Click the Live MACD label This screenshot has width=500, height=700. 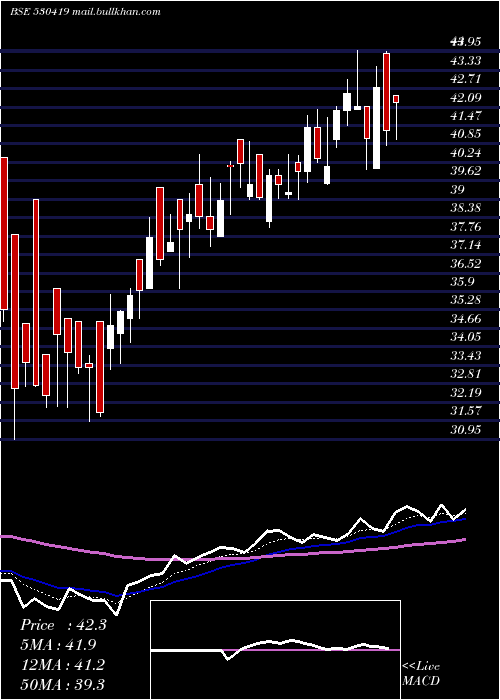(421, 673)
